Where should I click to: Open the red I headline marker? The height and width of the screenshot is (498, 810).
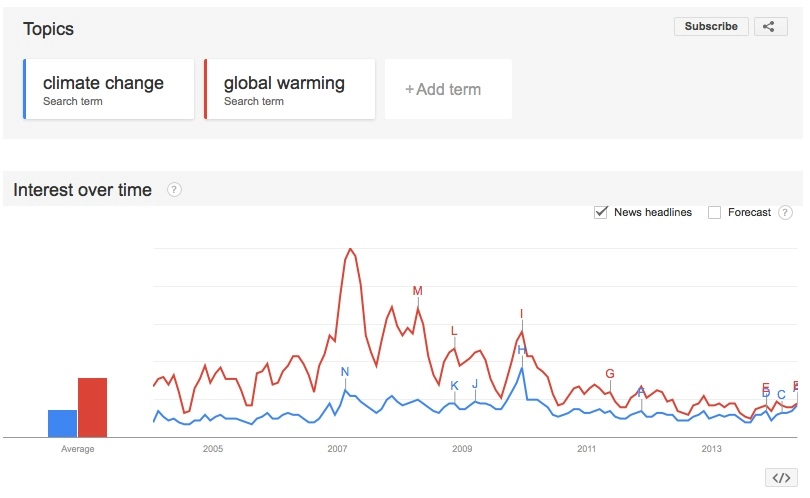(521, 314)
